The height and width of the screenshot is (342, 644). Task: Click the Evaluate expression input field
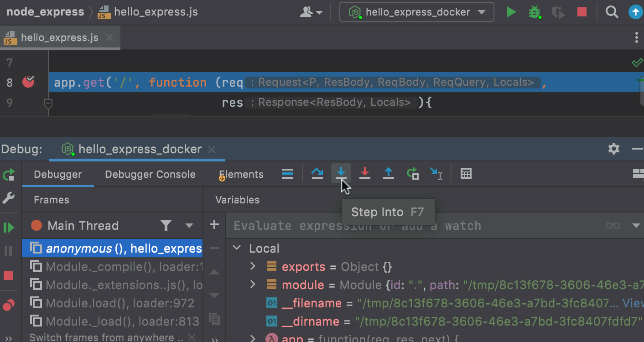410,226
